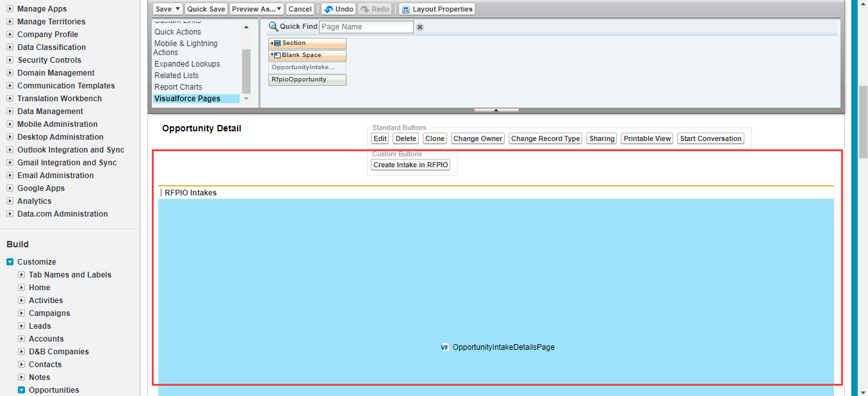Open Data.com Administration sidebar link
Screen dimensions: 868x396
[63, 214]
